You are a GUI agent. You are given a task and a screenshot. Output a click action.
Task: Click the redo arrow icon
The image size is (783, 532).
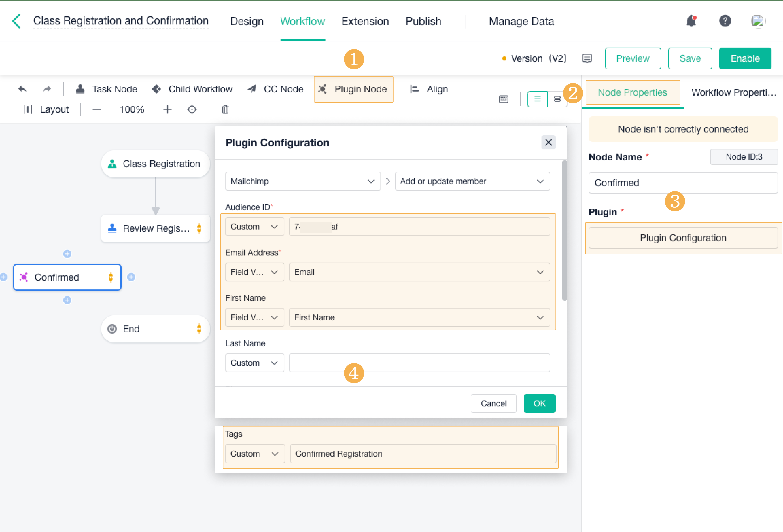pos(47,89)
